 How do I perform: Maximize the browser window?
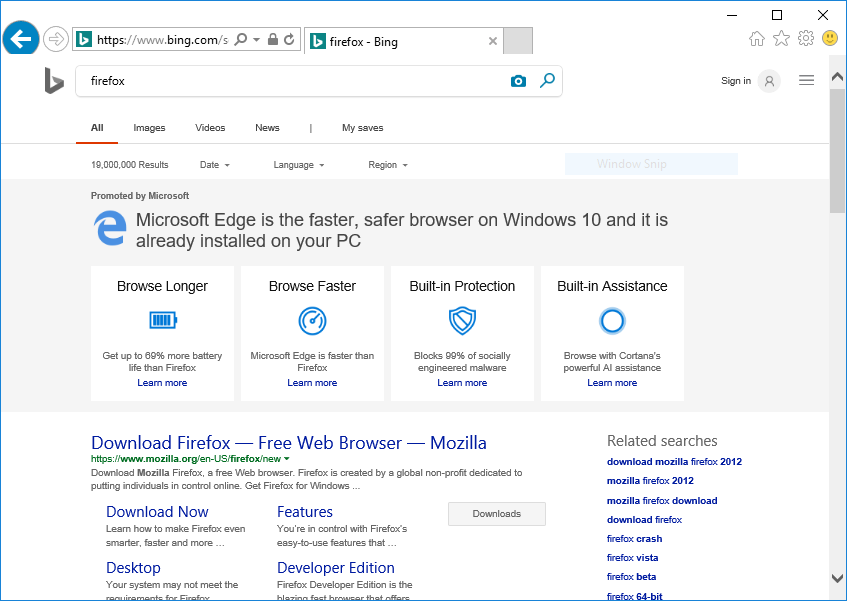(777, 15)
